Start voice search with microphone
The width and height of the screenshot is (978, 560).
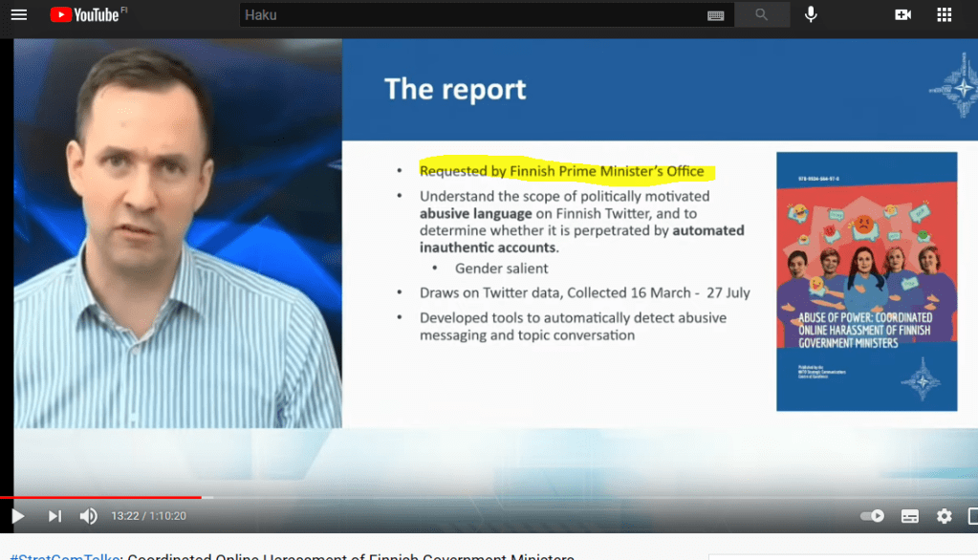tap(811, 15)
